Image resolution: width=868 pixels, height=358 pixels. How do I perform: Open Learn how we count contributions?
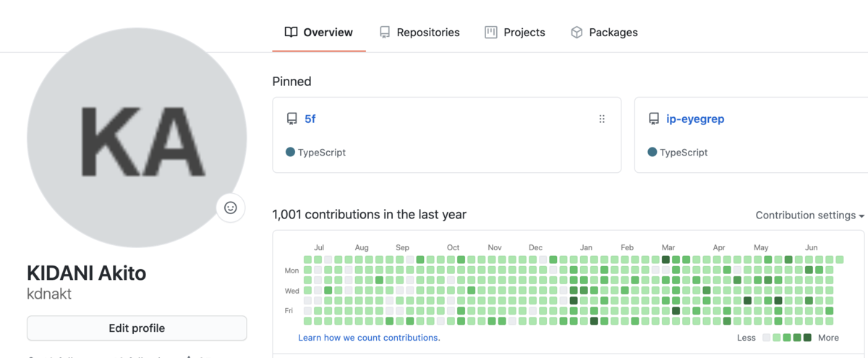[x=369, y=338]
